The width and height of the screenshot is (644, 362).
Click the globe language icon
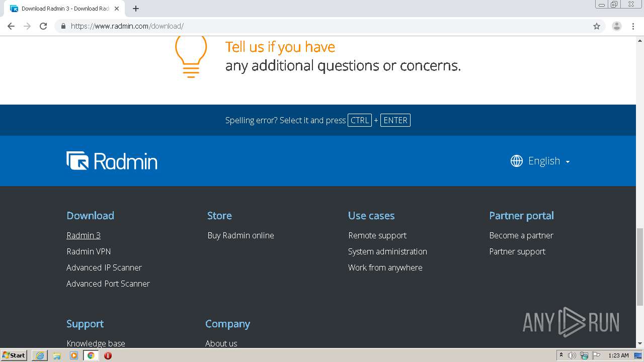(517, 161)
